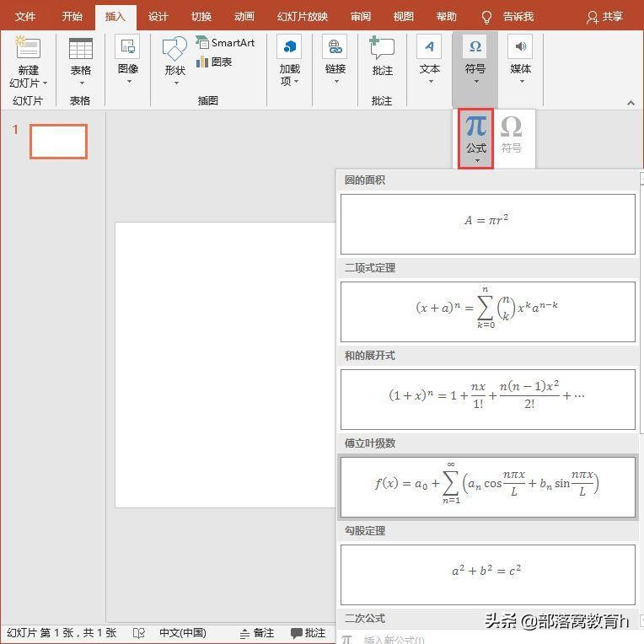Open the File (文件) tab
Viewport: 644px width, 644px height.
pos(25,16)
